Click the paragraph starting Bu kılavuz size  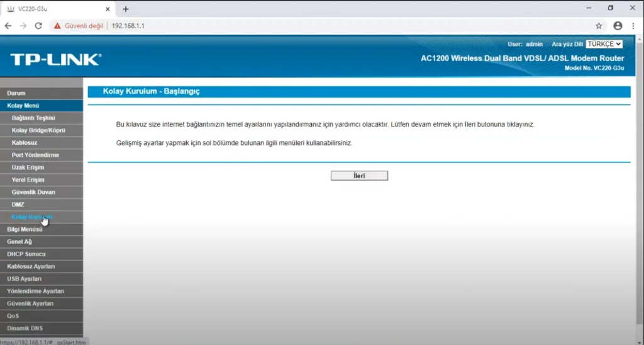click(325, 124)
